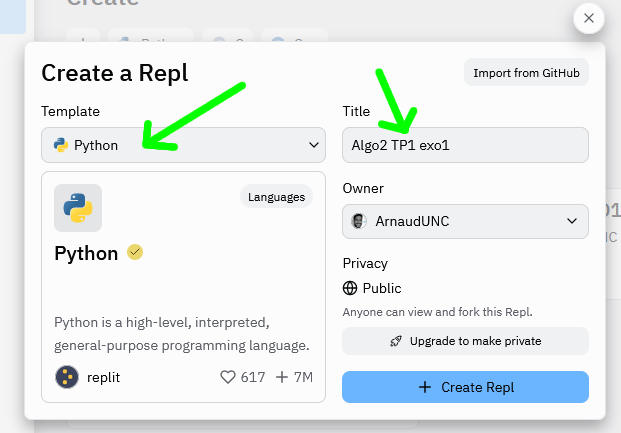Image resolution: width=621 pixels, height=433 pixels.
Task: Click the ArnaudUNC owner avatar
Action: pyautogui.click(x=360, y=221)
